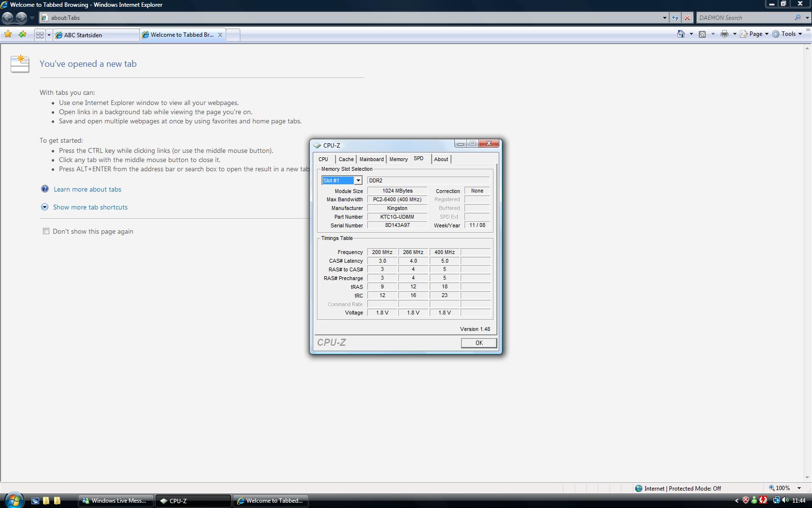Image resolution: width=812 pixels, height=508 pixels.
Task: Open the Slot #1 memory slot dropdown
Action: click(358, 180)
